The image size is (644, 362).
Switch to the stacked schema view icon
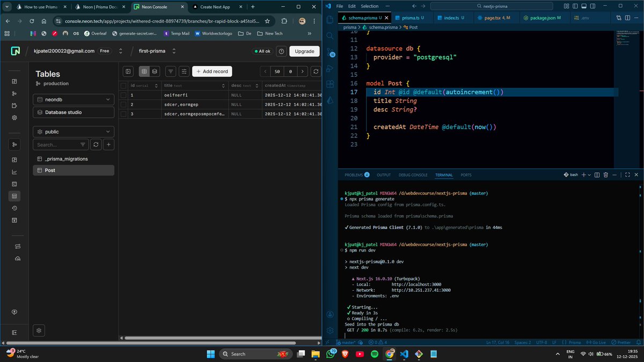point(155,71)
